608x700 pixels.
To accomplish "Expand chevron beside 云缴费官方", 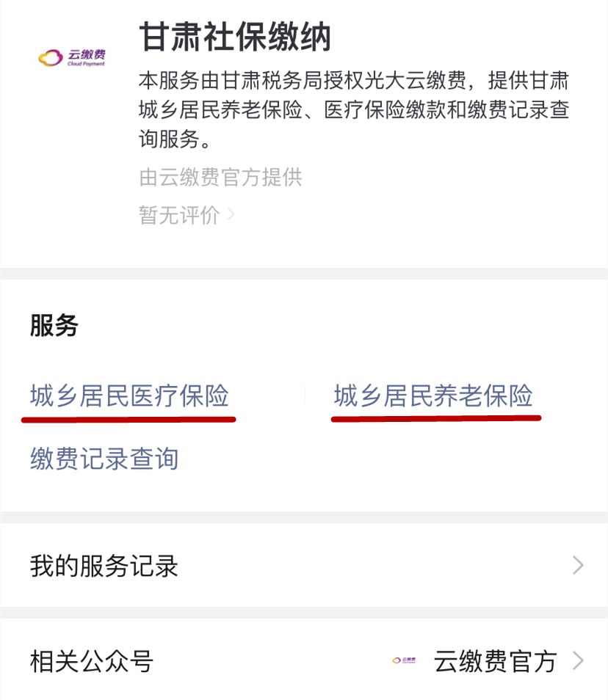I will pos(578,660).
